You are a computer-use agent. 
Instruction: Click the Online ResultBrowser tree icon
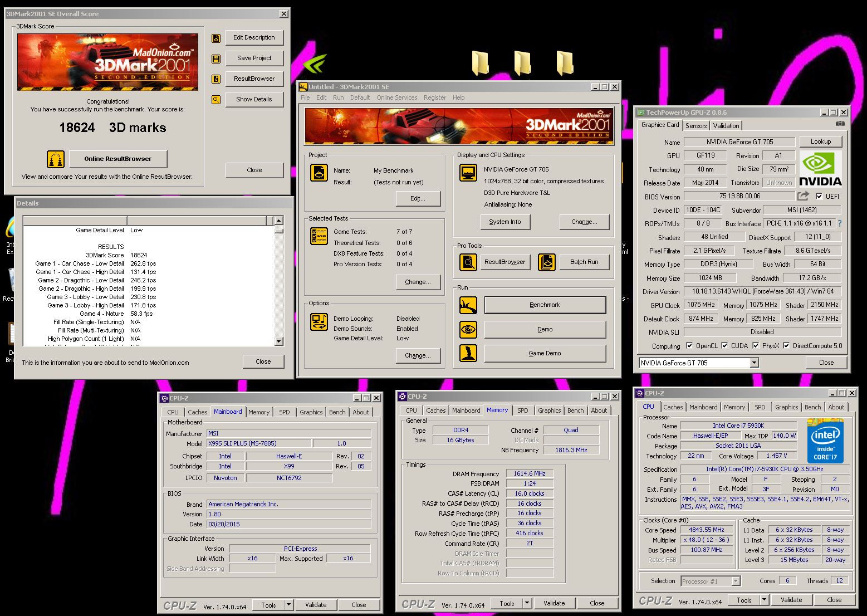55,159
